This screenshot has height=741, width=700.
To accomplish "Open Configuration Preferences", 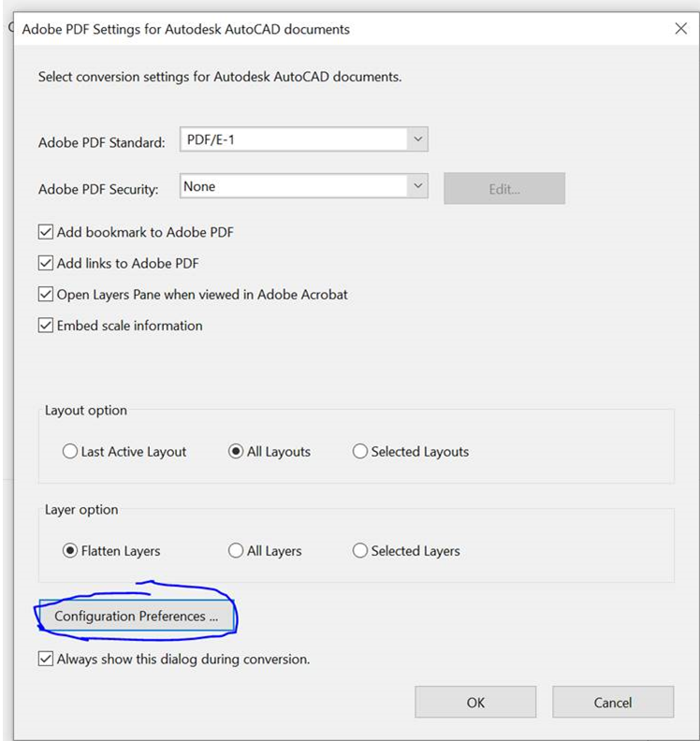I will (x=136, y=617).
